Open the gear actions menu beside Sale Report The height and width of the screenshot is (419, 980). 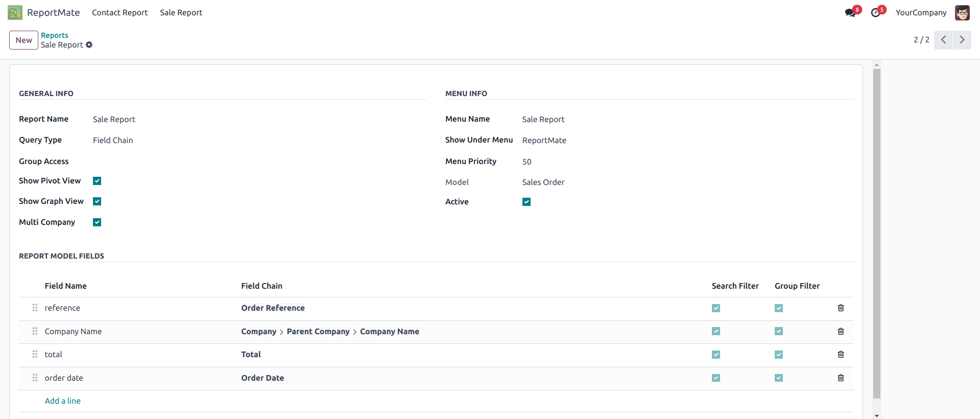(x=89, y=45)
